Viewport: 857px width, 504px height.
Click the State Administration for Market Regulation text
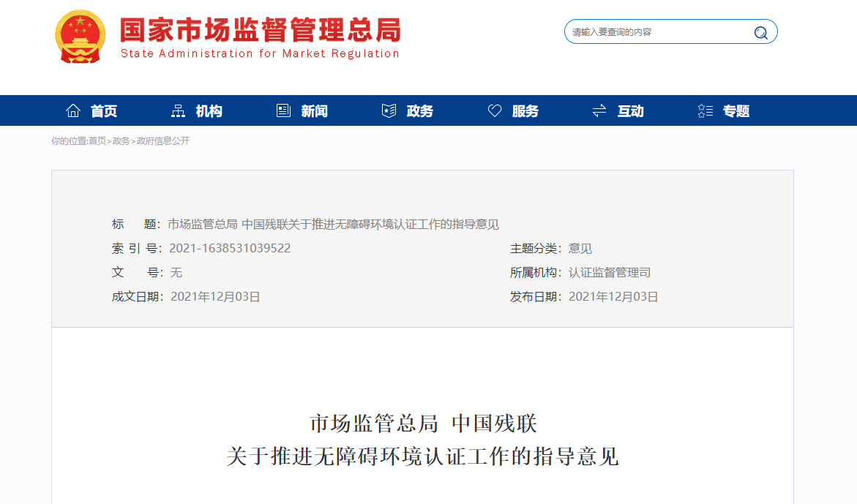tap(260, 53)
